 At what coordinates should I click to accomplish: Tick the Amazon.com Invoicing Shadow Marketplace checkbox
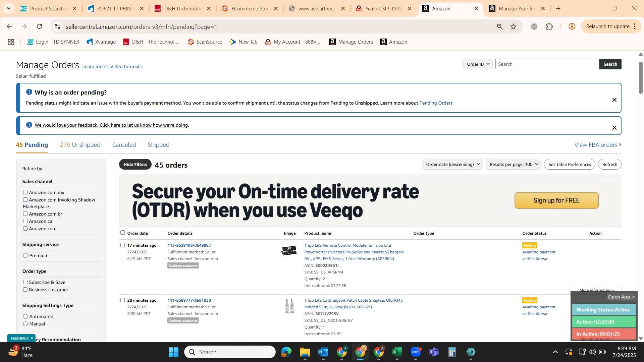(x=25, y=199)
